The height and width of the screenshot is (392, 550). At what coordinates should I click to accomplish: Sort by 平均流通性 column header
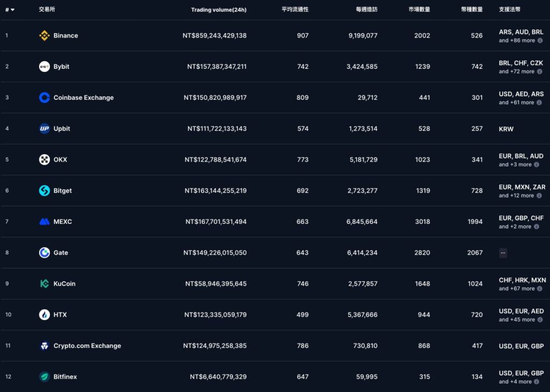295,10
